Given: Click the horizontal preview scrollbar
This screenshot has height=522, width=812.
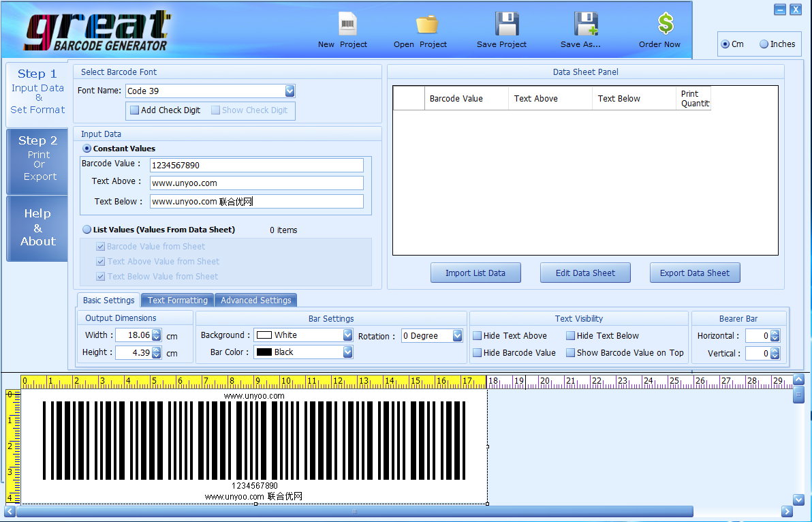Looking at the screenshot, I should [355, 512].
